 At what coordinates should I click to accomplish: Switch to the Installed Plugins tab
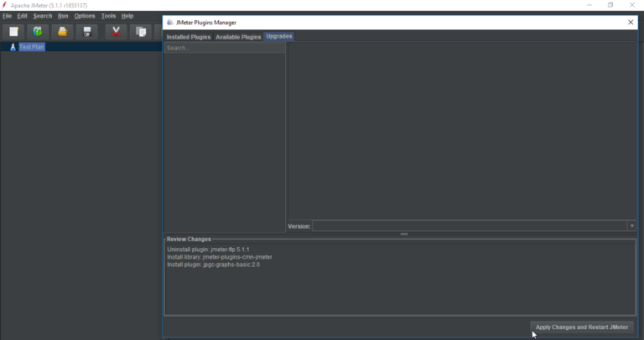pos(189,37)
